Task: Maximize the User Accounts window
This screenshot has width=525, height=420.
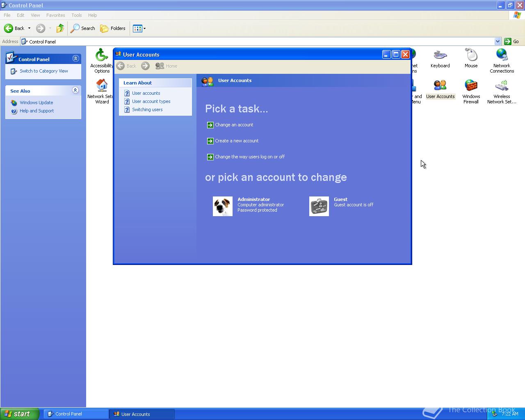Action: coord(396,54)
